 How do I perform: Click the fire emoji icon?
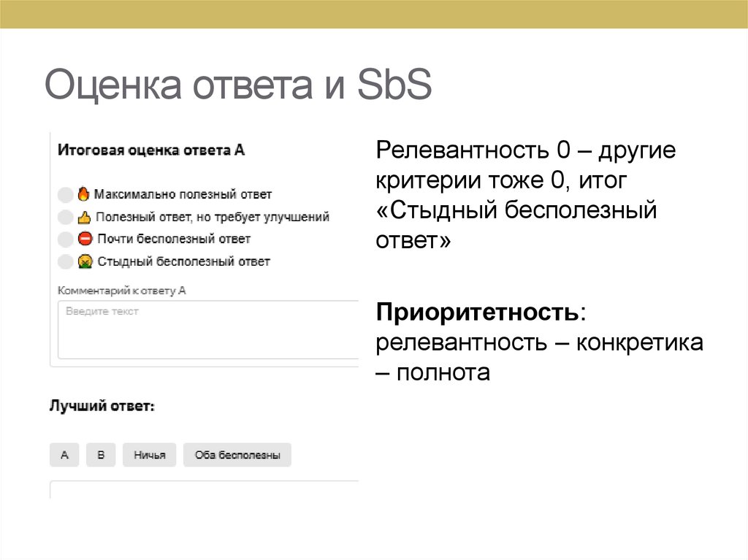(x=85, y=193)
